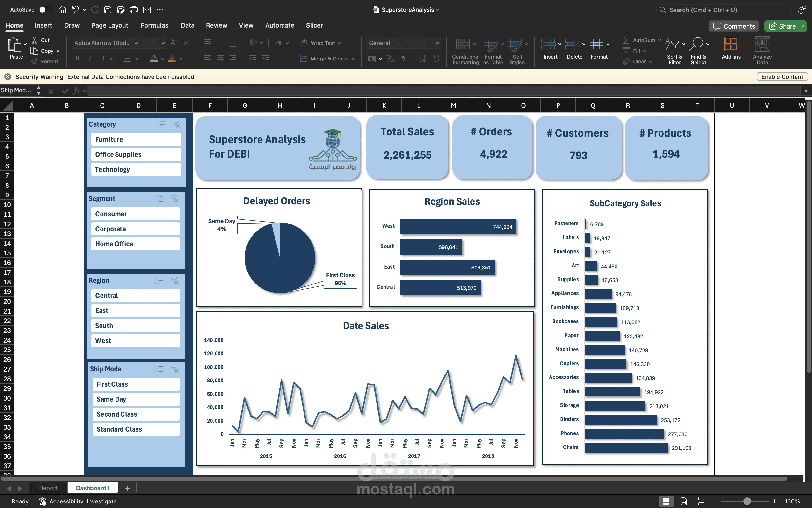Click the Italic I icon
Image resolution: width=812 pixels, height=508 pixels.
(x=90, y=59)
